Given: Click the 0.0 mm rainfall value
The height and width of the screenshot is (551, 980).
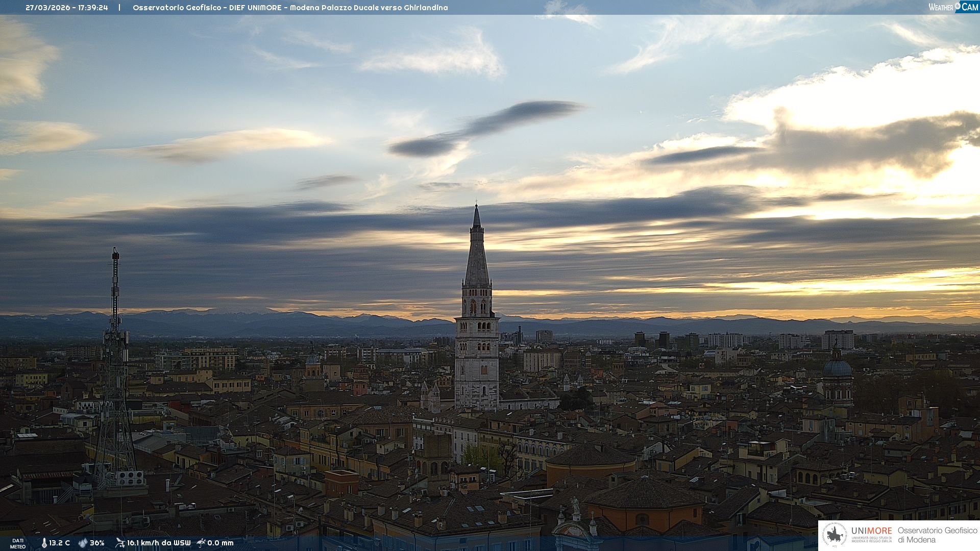Looking at the screenshot, I should (x=220, y=543).
